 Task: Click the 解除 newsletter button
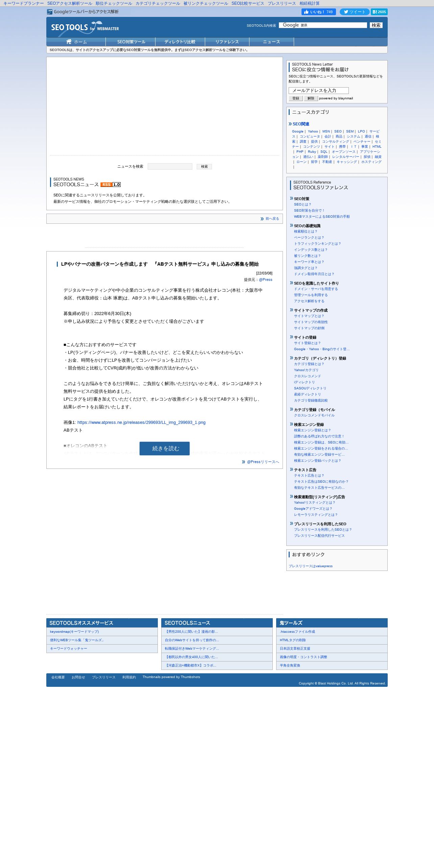311,98
